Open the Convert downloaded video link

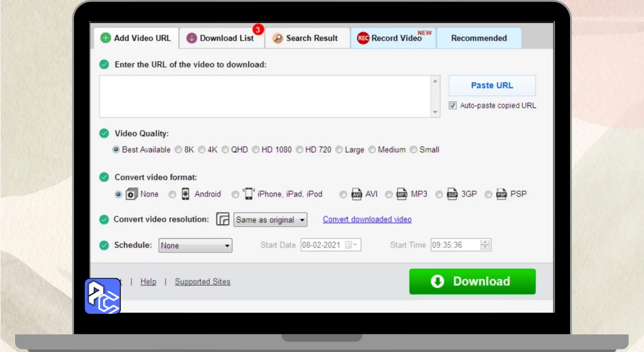point(367,219)
